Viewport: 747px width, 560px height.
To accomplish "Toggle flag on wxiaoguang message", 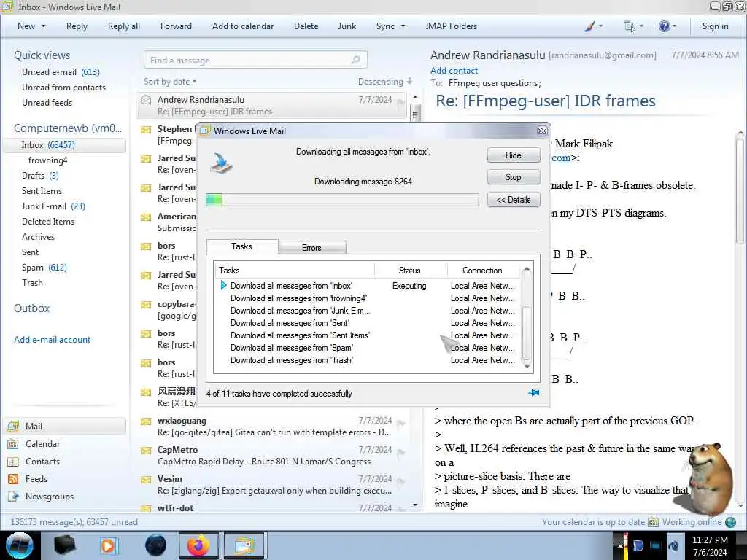I will [400, 424].
